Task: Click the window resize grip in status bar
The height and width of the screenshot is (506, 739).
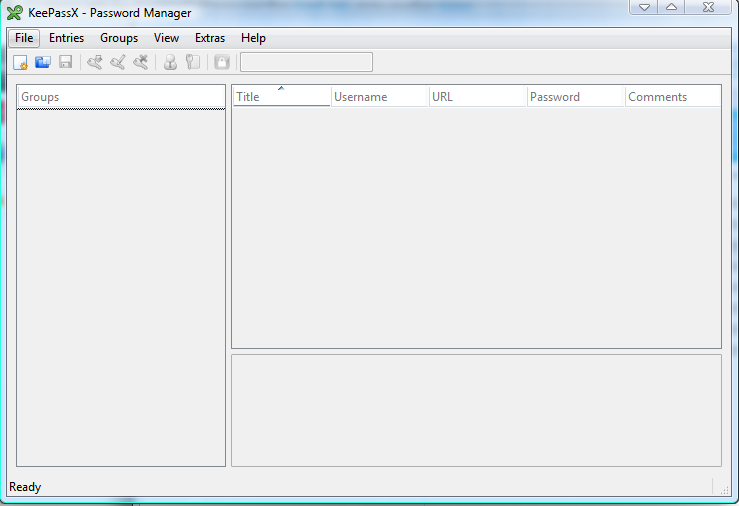Action: pos(724,490)
